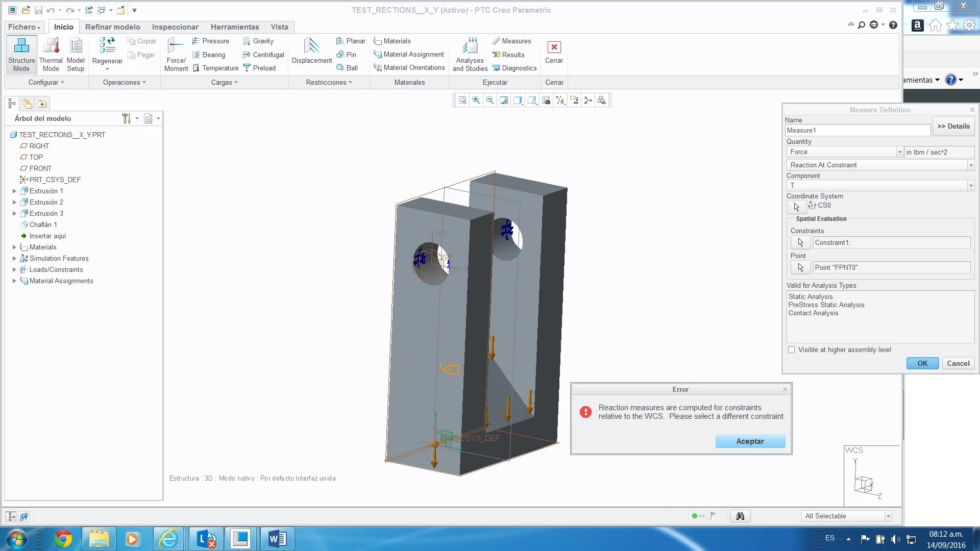Open Google Chrome from the taskbar
Image resolution: width=980 pixels, height=551 pixels.
click(x=63, y=539)
